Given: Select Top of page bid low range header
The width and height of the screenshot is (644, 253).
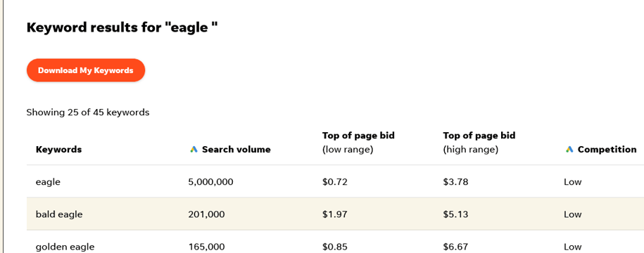Looking at the screenshot, I should coord(358,142).
